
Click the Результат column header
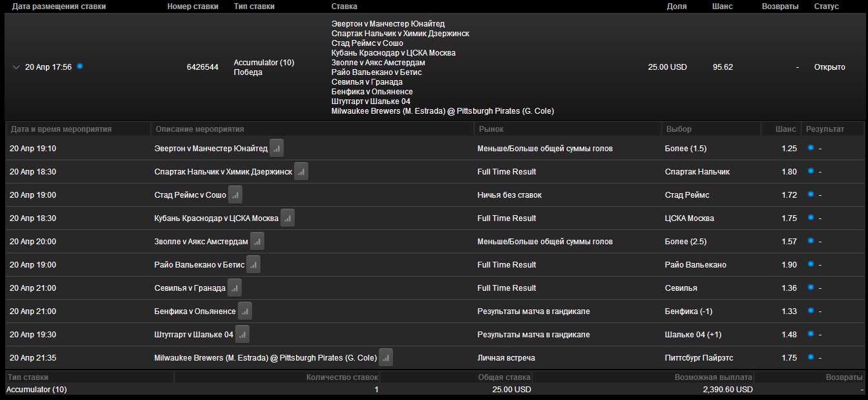click(x=825, y=129)
